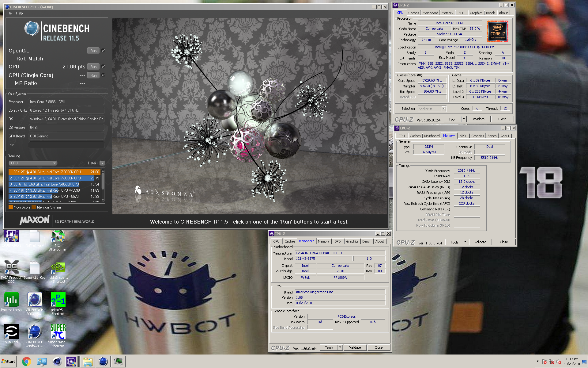Click the Show Desktop icon by the clock
The image size is (588, 368).
585,362
